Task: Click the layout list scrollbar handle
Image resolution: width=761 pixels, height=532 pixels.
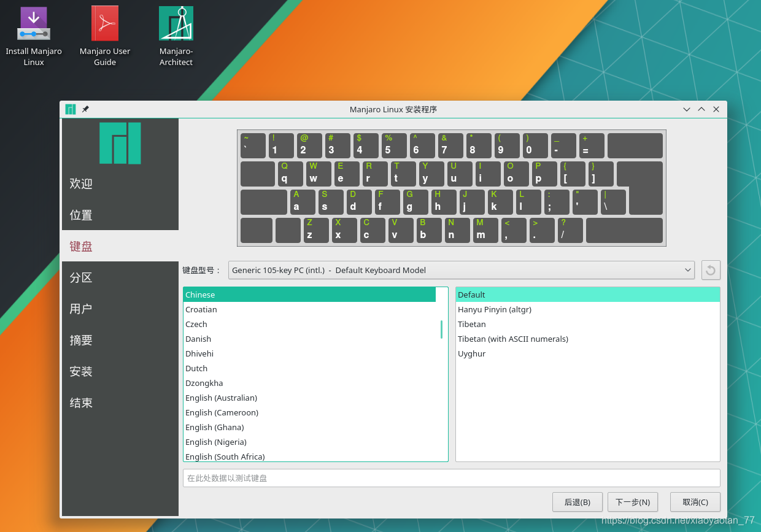Action: click(x=441, y=330)
